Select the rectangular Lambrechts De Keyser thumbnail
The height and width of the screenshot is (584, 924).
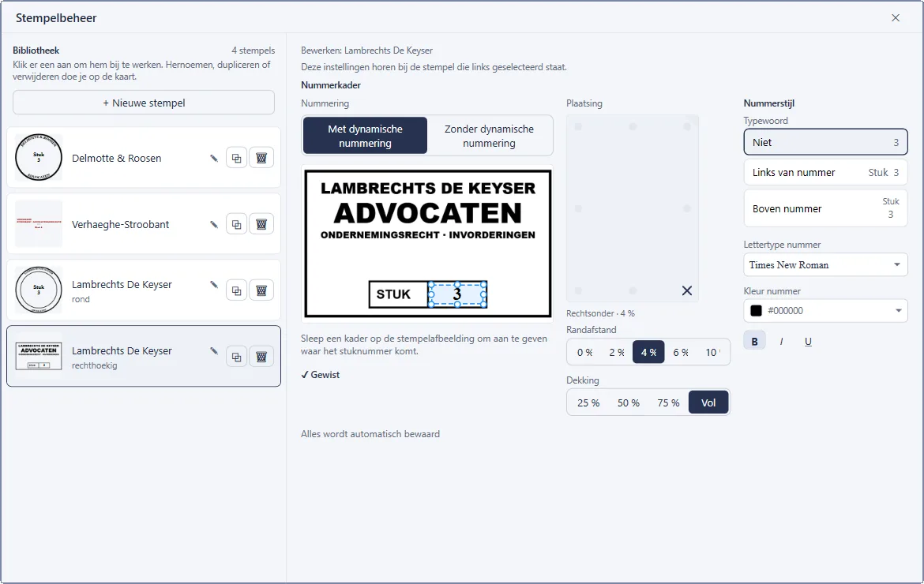(39, 356)
